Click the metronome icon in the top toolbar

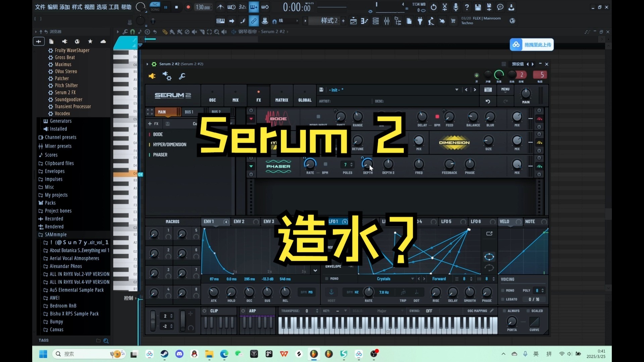coord(220,7)
